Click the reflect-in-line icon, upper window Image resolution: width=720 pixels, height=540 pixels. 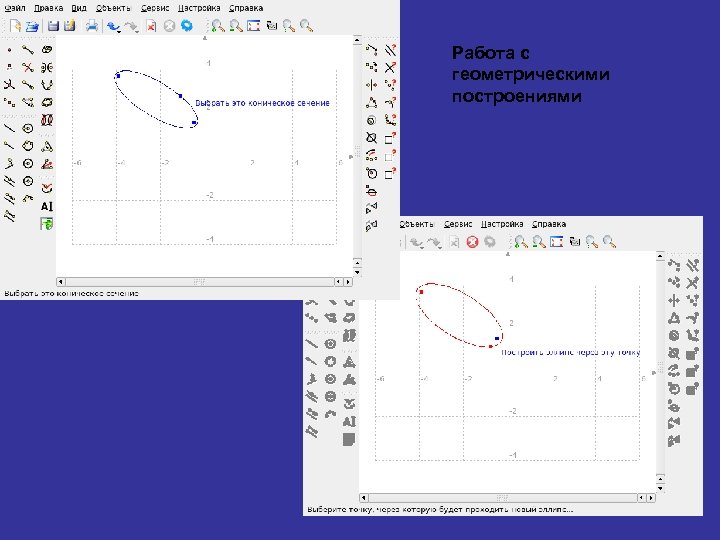pos(371,85)
